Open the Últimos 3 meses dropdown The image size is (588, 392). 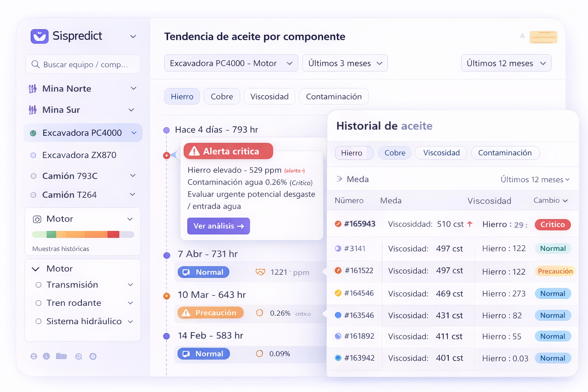pos(345,63)
